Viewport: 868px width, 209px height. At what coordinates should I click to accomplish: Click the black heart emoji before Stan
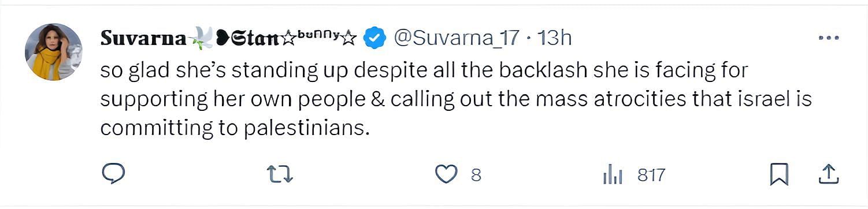coord(223,39)
